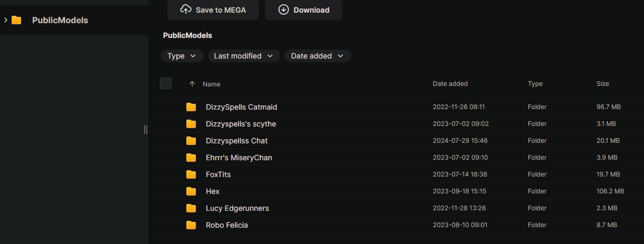Click the folder icon for Robo Felicia
This screenshot has width=644, height=244.
pos(191,225)
